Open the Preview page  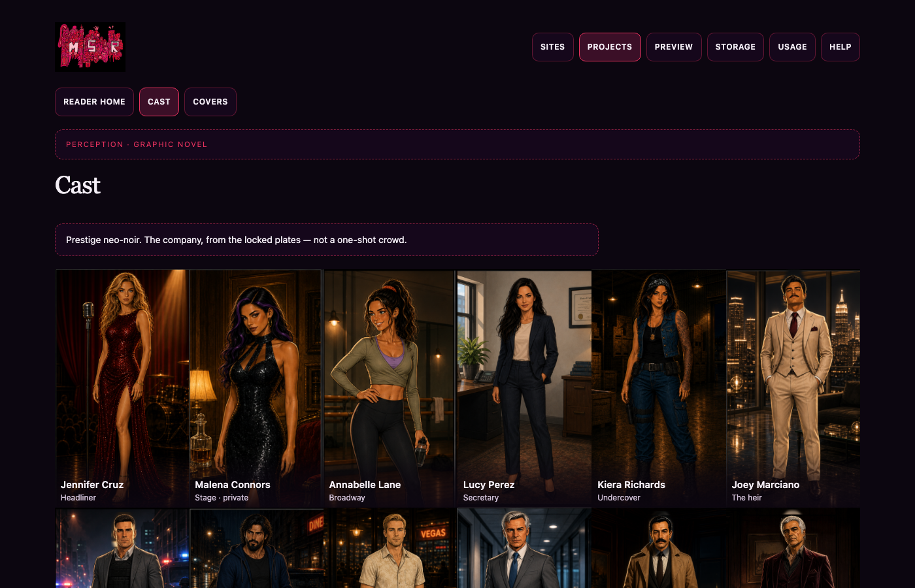[x=674, y=47]
